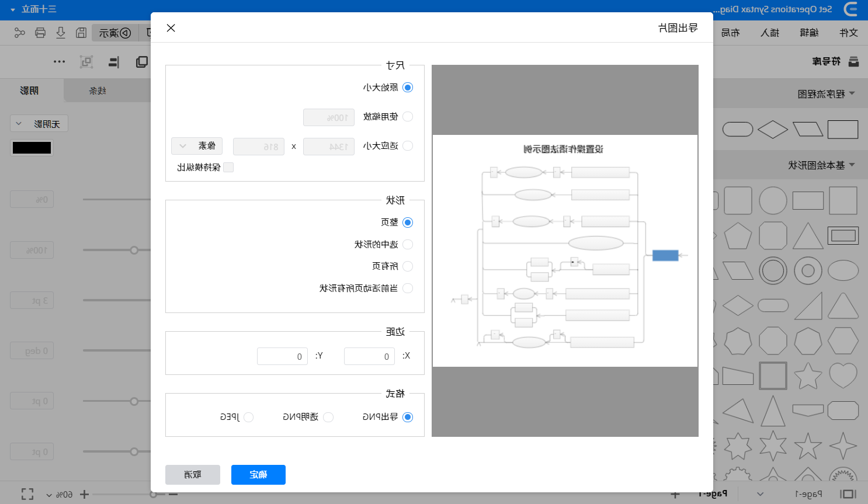The image size is (868, 504).
Task: Click the print icon in toolbar
Action: click(40, 33)
